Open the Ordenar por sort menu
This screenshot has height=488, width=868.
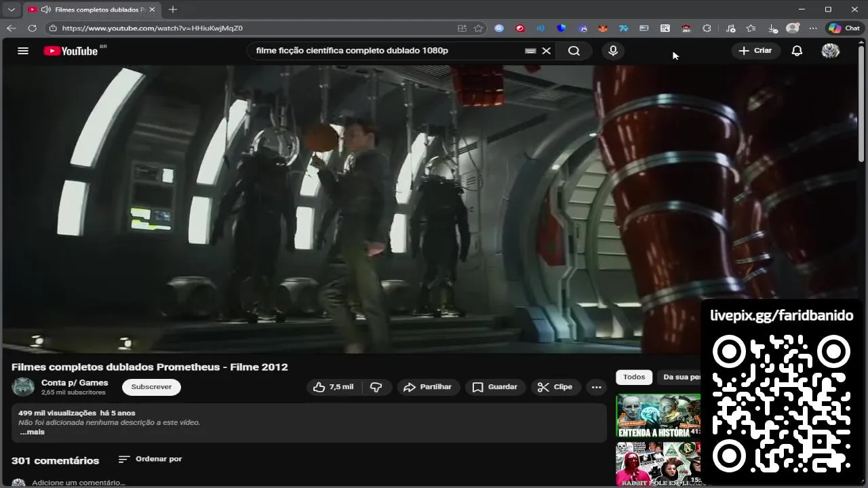150,459
